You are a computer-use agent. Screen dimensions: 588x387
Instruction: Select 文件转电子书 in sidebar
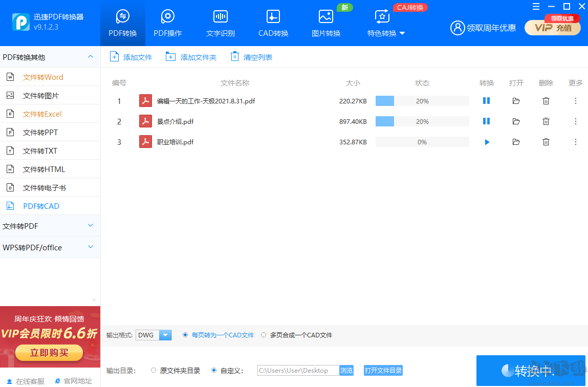pyautogui.click(x=50, y=187)
